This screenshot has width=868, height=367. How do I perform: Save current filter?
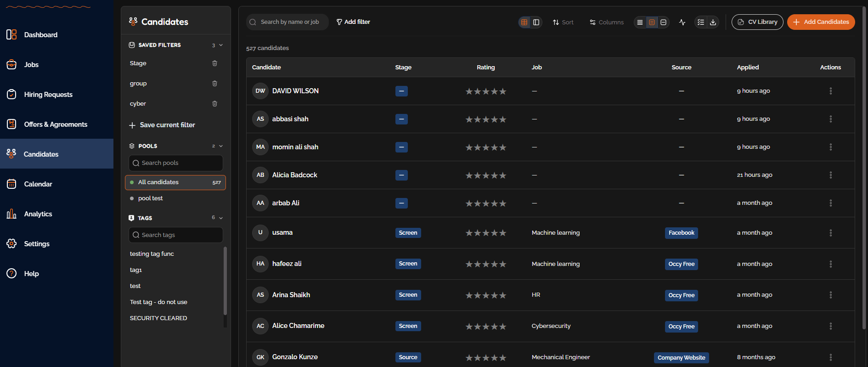162,125
